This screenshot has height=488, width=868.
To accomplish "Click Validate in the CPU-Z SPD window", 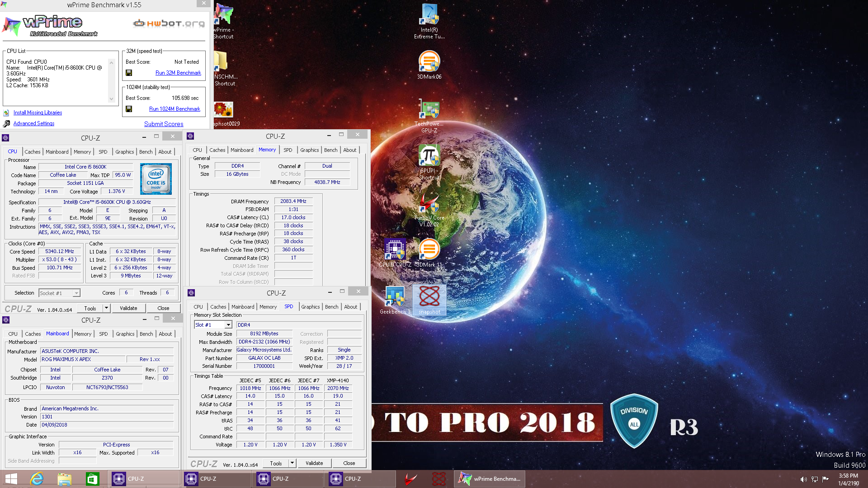I will [314, 463].
